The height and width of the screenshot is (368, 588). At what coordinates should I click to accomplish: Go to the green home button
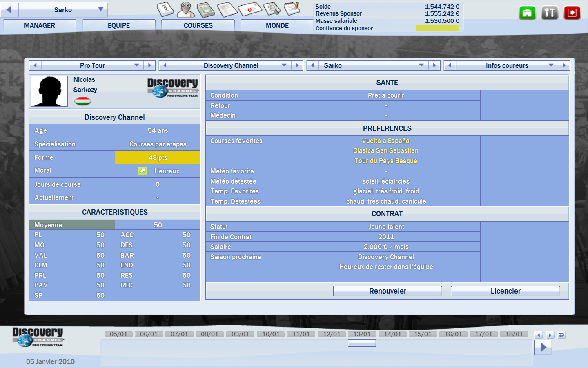527,13
